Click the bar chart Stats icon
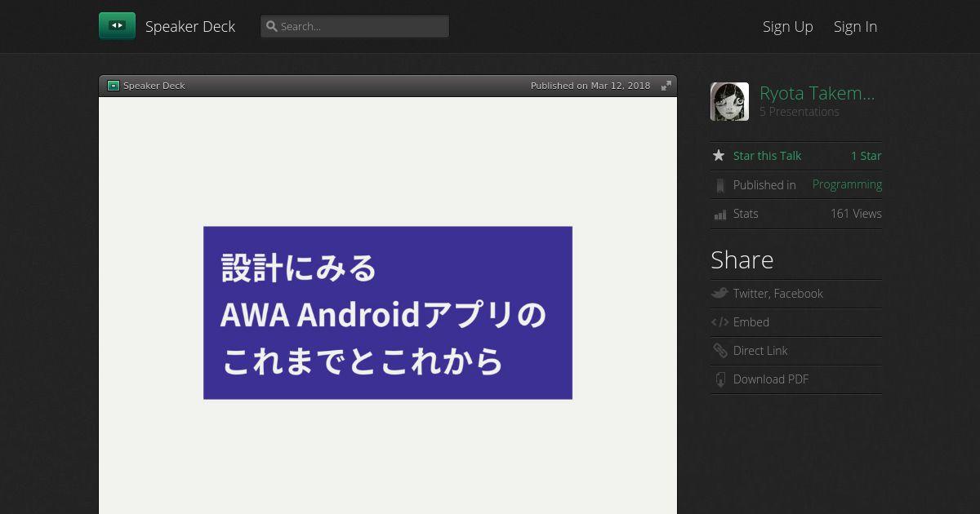The width and height of the screenshot is (980, 514). point(719,214)
